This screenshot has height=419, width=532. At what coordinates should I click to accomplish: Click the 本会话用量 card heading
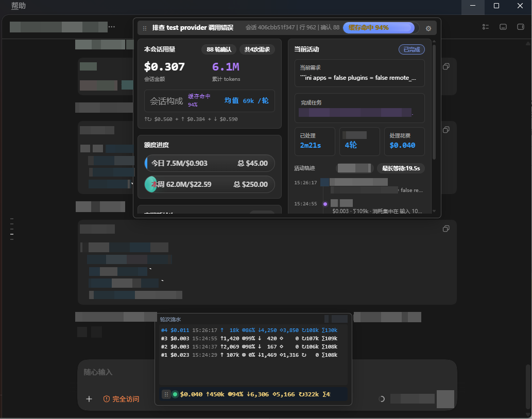[160, 49]
